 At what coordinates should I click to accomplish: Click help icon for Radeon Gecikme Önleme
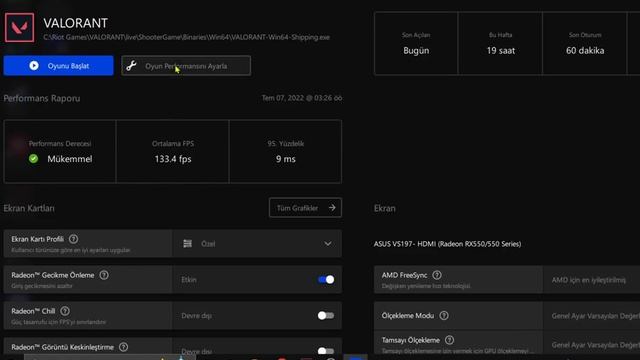(104, 275)
